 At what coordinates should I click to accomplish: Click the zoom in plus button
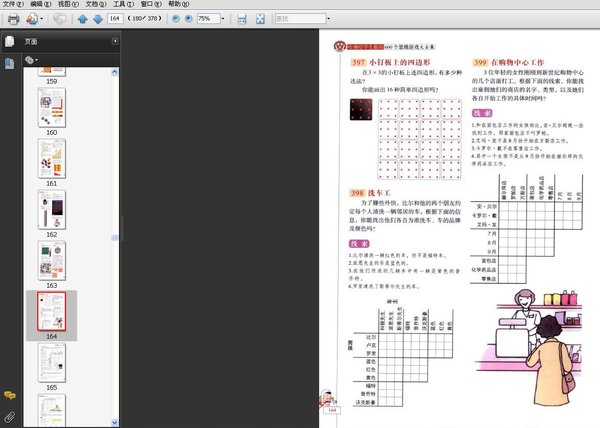point(187,19)
